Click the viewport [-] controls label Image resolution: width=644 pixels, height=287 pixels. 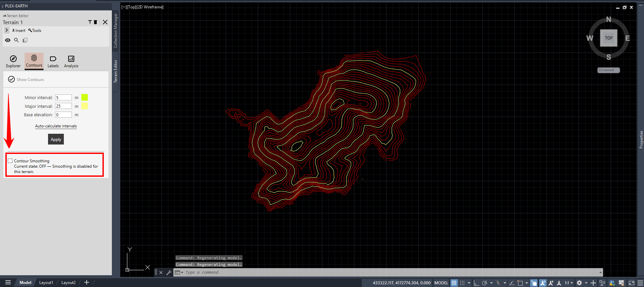click(x=124, y=7)
